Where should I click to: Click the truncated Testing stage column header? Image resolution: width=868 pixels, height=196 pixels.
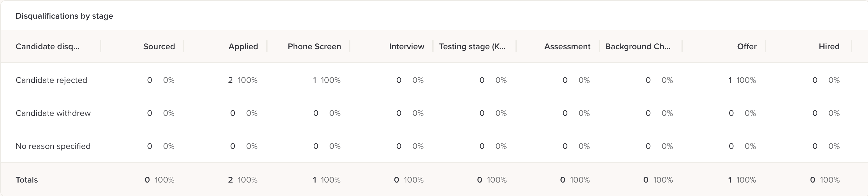click(472, 46)
